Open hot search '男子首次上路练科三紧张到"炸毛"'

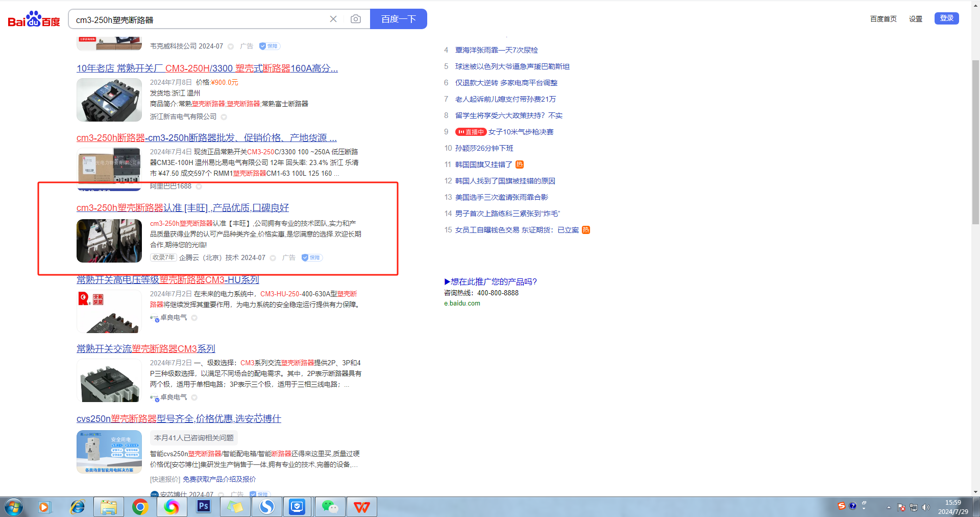(x=508, y=214)
